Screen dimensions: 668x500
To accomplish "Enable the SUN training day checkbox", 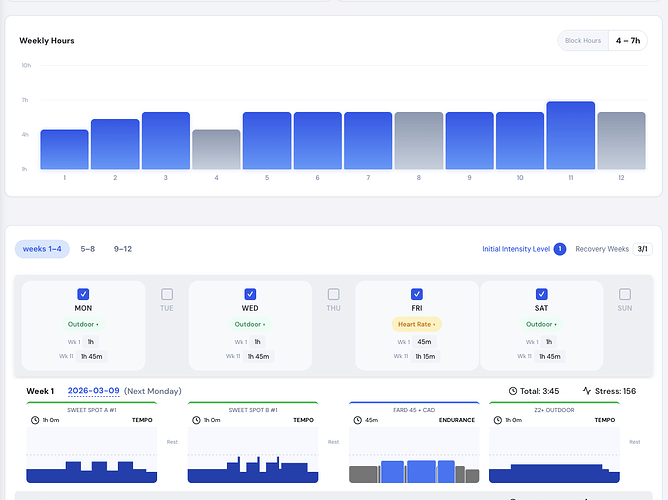I will coord(625,294).
